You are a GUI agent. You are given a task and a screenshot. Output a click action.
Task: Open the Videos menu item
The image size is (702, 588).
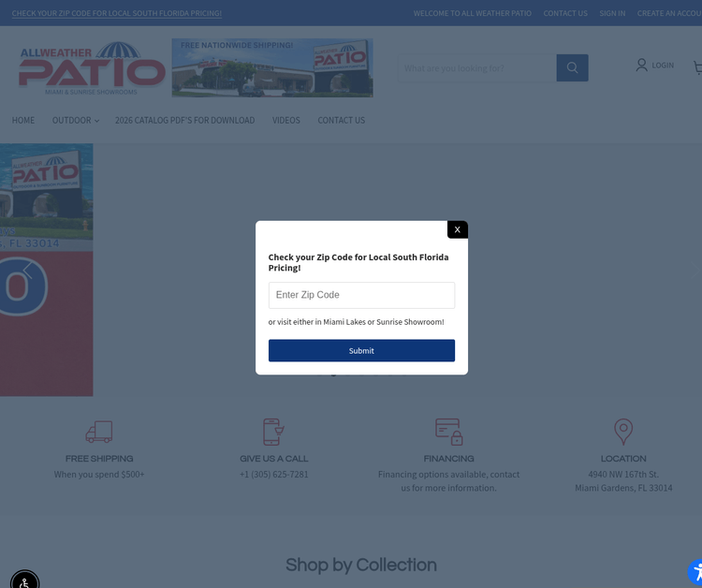tap(286, 120)
